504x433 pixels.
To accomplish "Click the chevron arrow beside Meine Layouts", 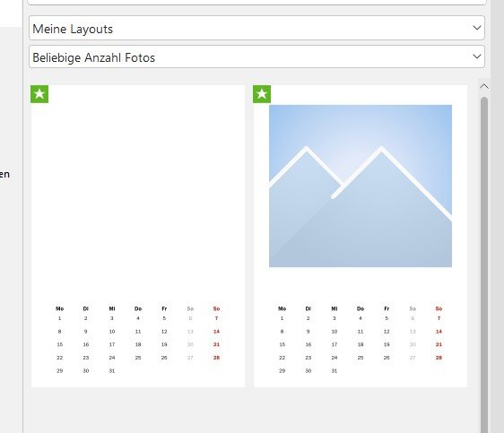I will (477, 28).
